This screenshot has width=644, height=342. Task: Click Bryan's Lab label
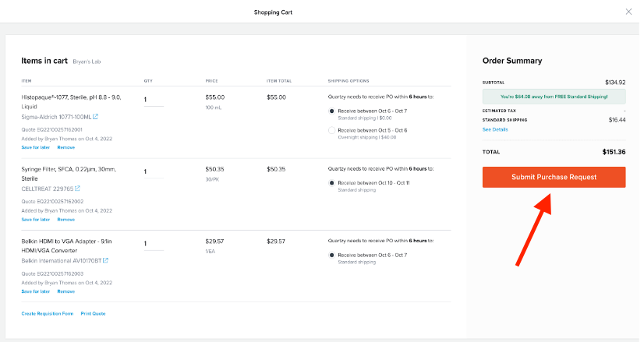click(87, 62)
